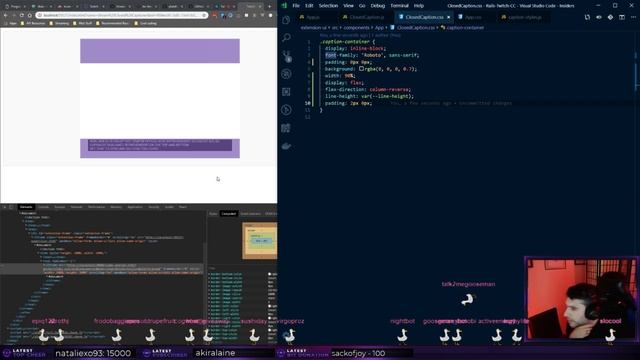
Task: Open the Selection menu
Action: coord(328,6)
